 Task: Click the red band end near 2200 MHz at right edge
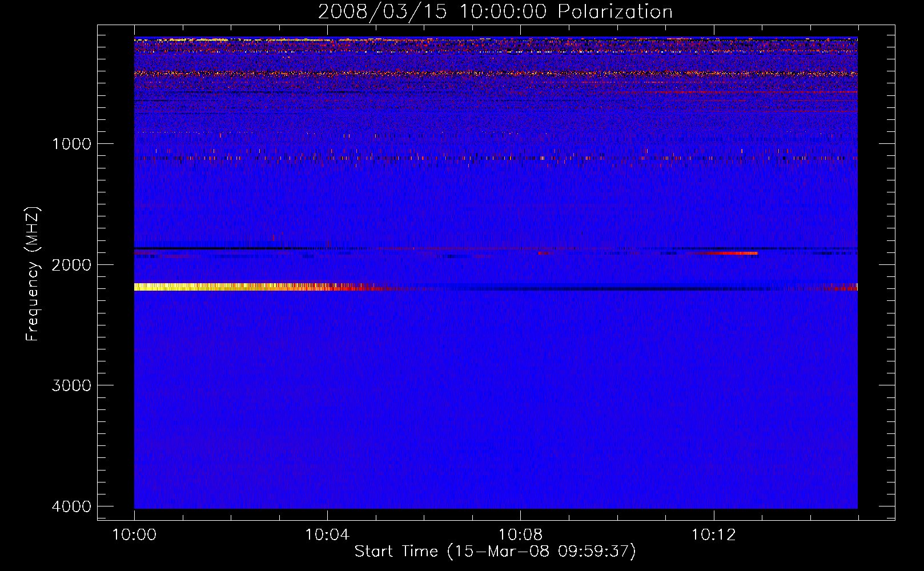[x=845, y=288]
